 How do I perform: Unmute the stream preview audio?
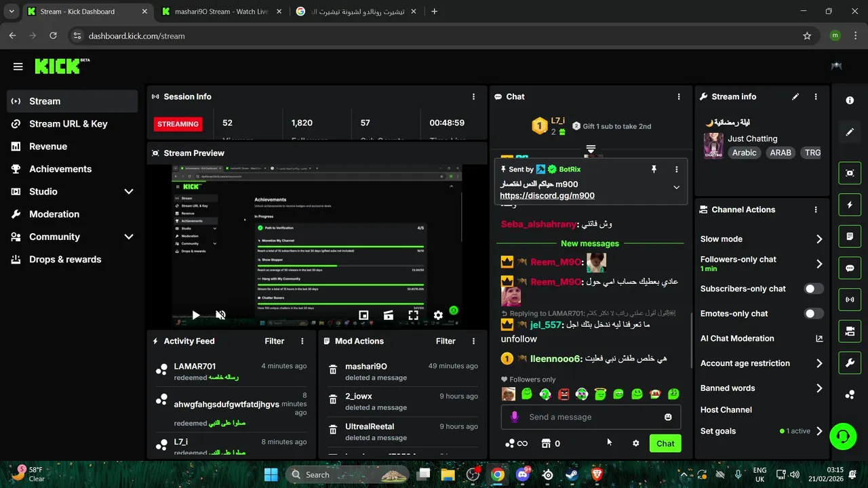point(220,315)
